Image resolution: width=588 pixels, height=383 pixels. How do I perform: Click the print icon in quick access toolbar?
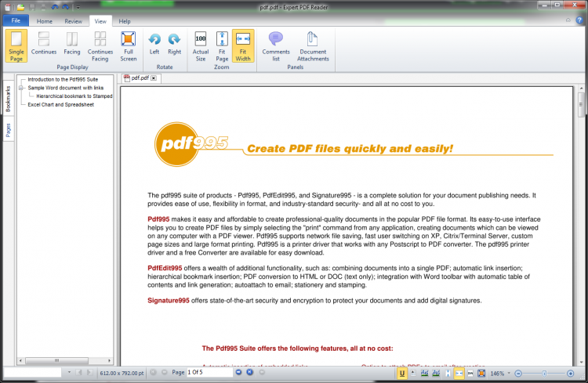[43, 7]
